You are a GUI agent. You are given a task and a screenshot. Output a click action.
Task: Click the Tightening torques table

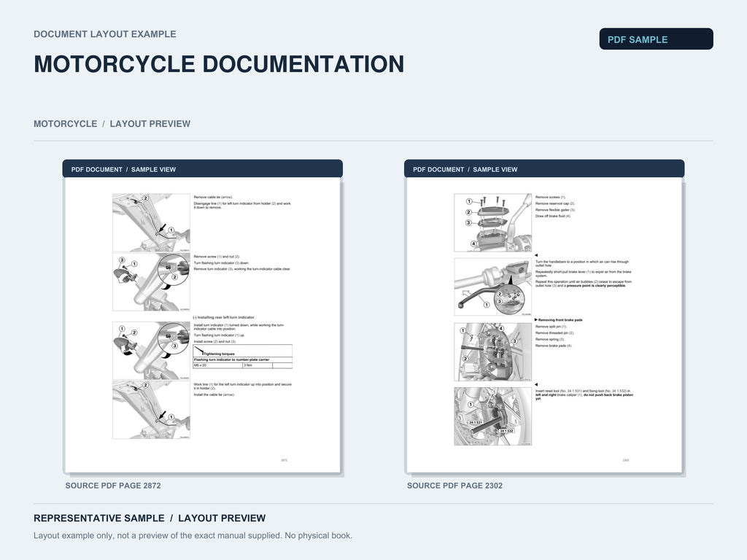tap(242, 357)
